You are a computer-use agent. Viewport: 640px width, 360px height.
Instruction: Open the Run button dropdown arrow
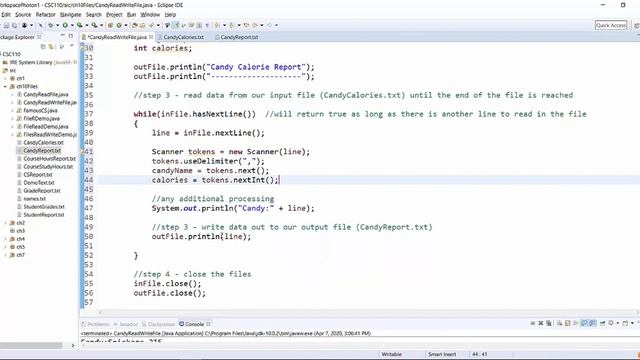click(x=72, y=25)
